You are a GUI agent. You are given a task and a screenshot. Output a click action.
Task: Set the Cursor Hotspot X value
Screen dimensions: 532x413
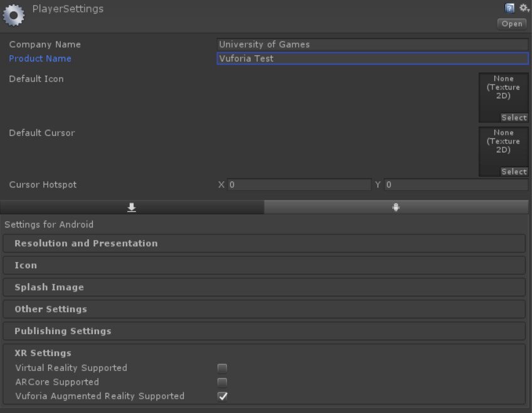pos(299,185)
